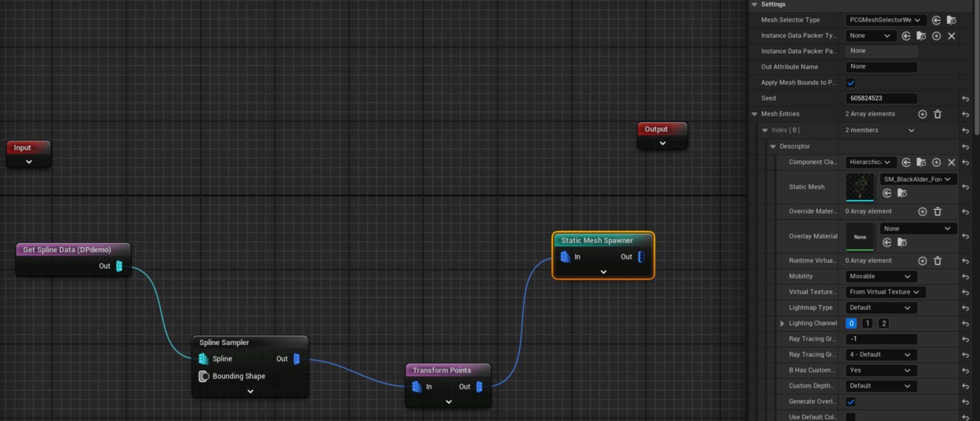Expand the Lighting Channel property

(782, 323)
